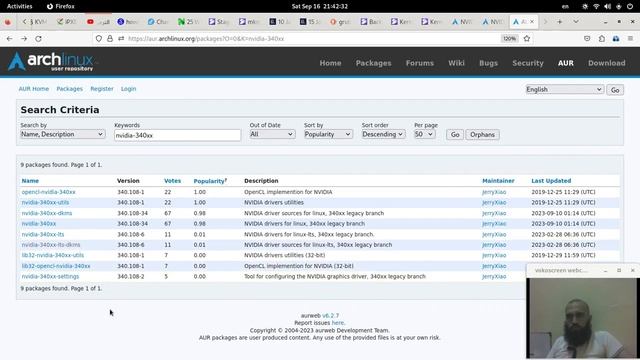Open the lib32-nvidia-340xx-utils package
The width and height of the screenshot is (640, 360).
point(53,255)
